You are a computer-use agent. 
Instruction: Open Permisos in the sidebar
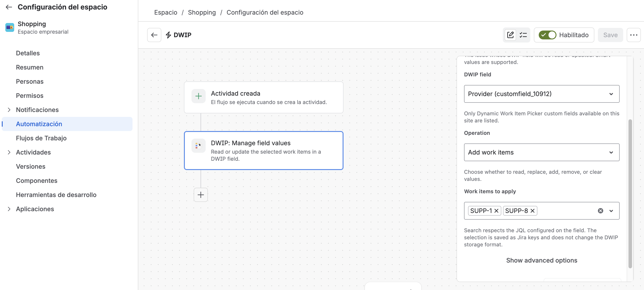29,96
